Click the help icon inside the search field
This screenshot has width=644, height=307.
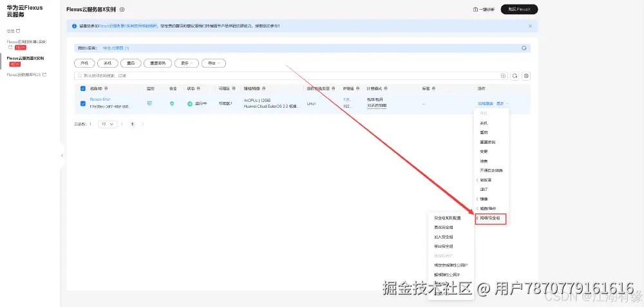point(503,75)
